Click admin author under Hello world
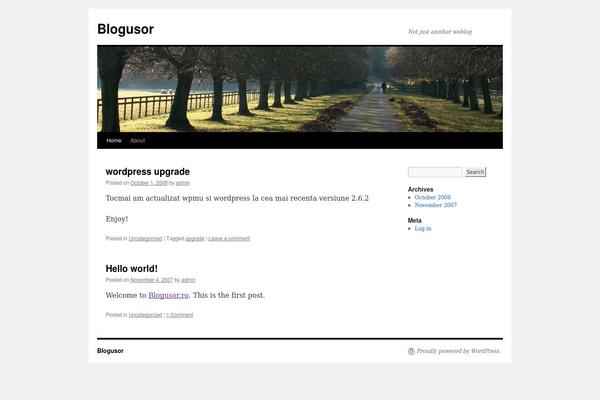The height and width of the screenshot is (400, 600). coord(188,280)
